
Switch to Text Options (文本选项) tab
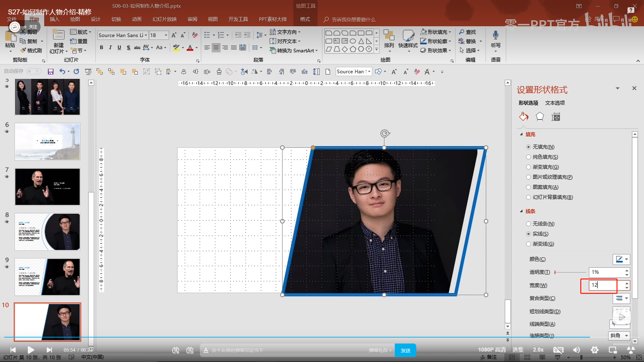pos(555,103)
